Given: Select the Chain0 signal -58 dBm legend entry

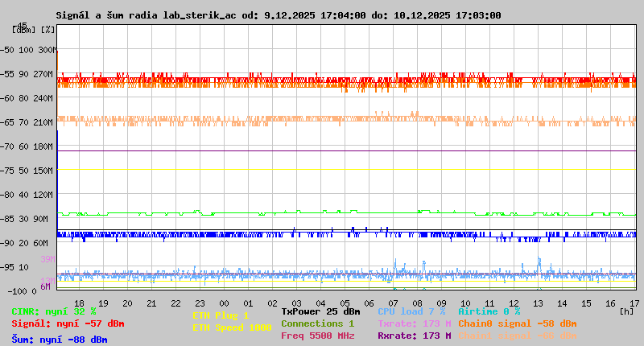Looking at the screenshot, I should tap(517, 323).
